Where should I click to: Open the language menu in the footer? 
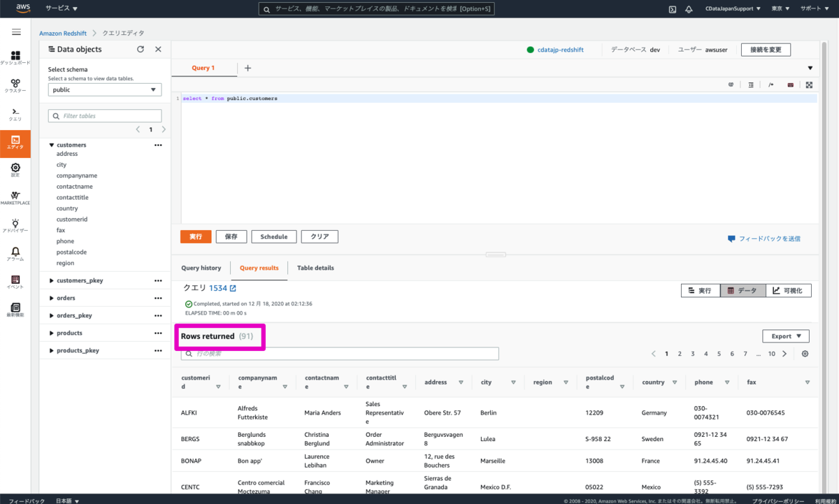click(x=67, y=501)
